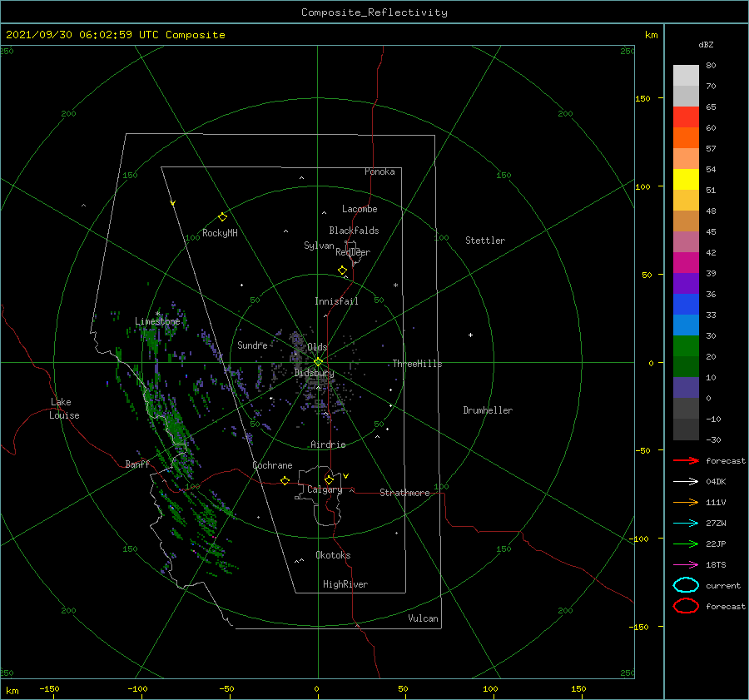Click the Innisfail city label
The height and width of the screenshot is (700, 749).
click(336, 301)
